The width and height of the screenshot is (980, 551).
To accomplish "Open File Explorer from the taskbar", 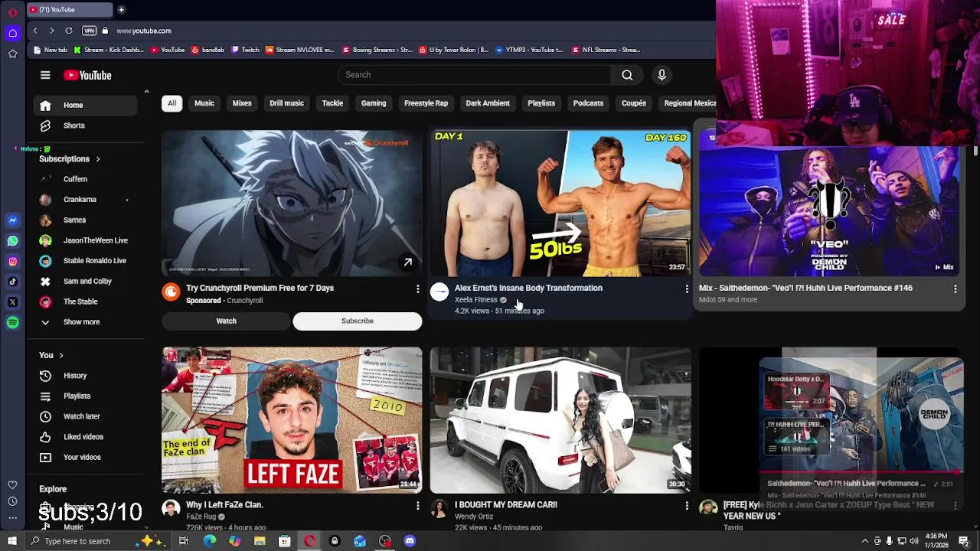I will [260, 541].
